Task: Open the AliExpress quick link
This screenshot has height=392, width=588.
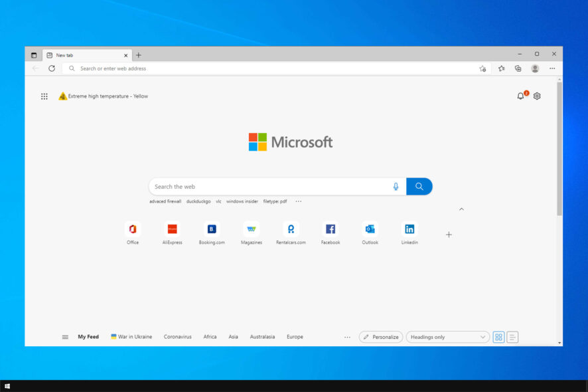Action: pyautogui.click(x=172, y=233)
